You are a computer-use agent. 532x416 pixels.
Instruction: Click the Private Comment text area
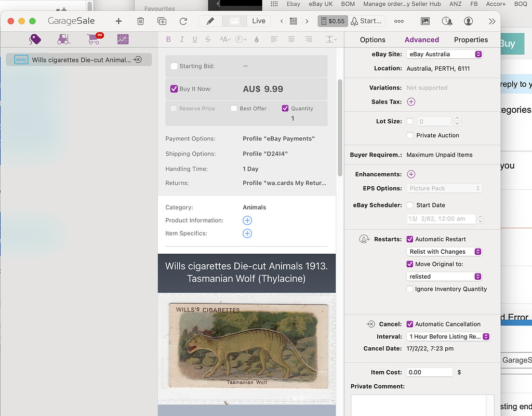[x=422, y=405]
